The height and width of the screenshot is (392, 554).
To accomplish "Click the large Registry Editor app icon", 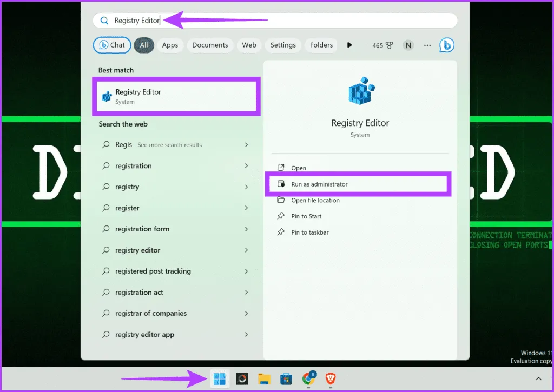I will point(360,91).
